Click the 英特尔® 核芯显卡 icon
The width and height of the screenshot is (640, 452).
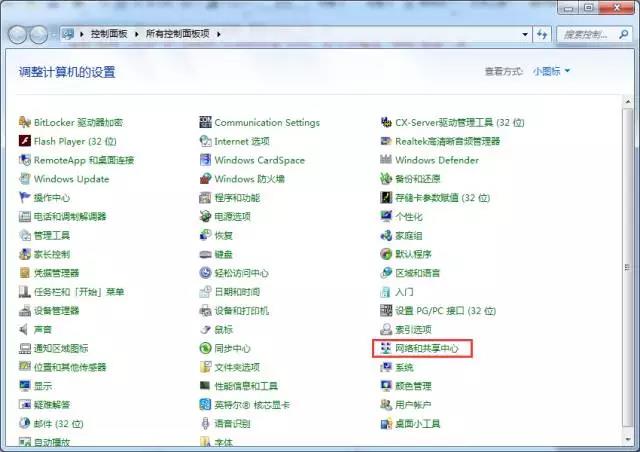205,405
